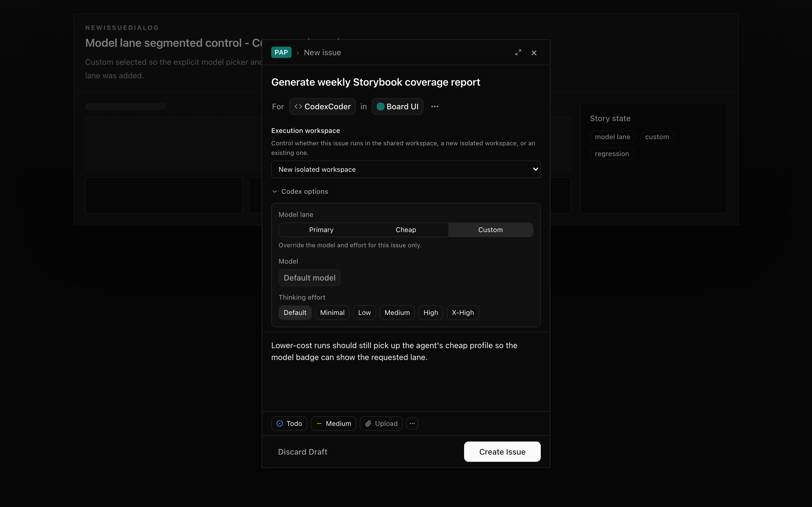Click the PAP project badge
Screen dimensions: 812x507
[281, 52]
